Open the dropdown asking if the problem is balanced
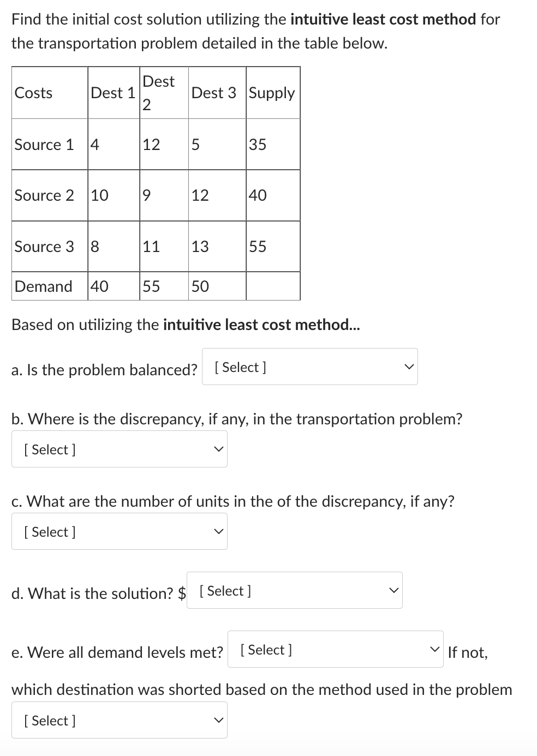This screenshot has height=756, width=537. coord(309,366)
